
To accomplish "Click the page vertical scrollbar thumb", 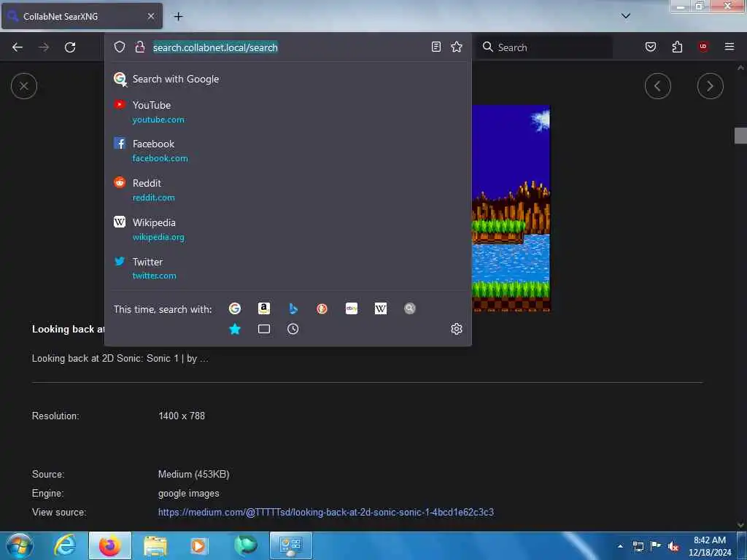I will point(740,136).
